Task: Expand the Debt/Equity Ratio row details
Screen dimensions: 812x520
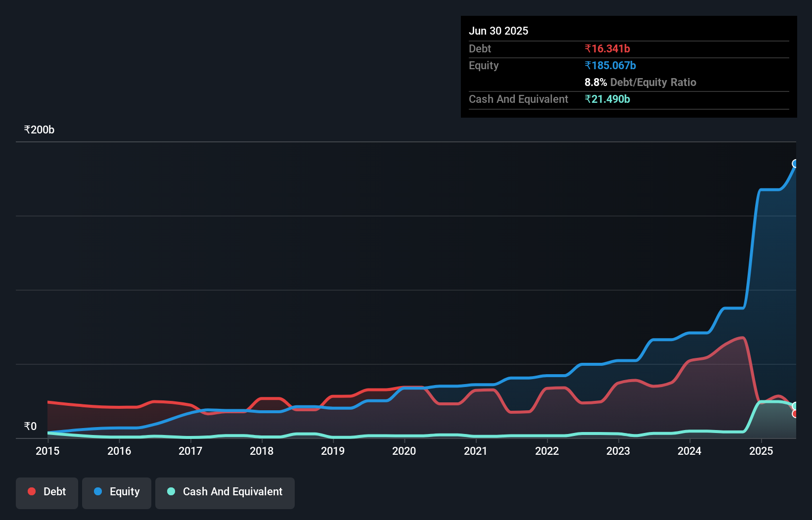Action: click(640, 82)
